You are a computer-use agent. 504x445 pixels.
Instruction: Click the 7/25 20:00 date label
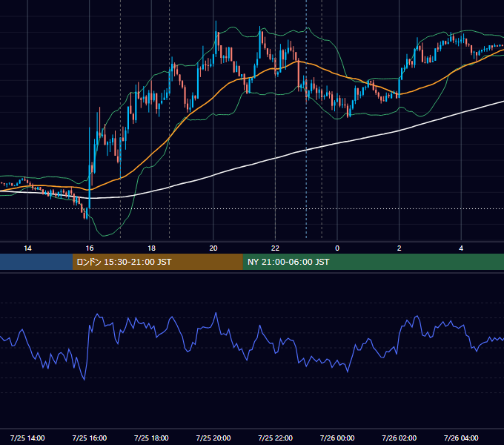pyautogui.click(x=213, y=438)
